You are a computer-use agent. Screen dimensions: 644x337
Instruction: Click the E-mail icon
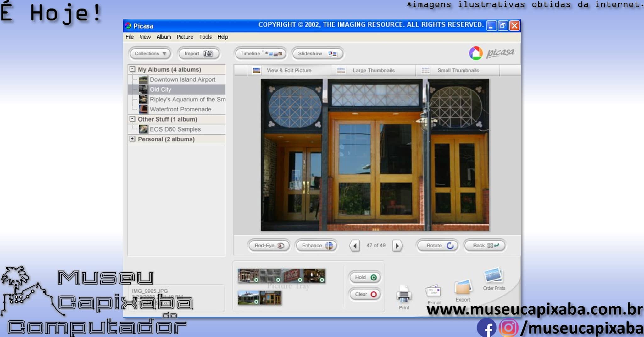coord(433,291)
